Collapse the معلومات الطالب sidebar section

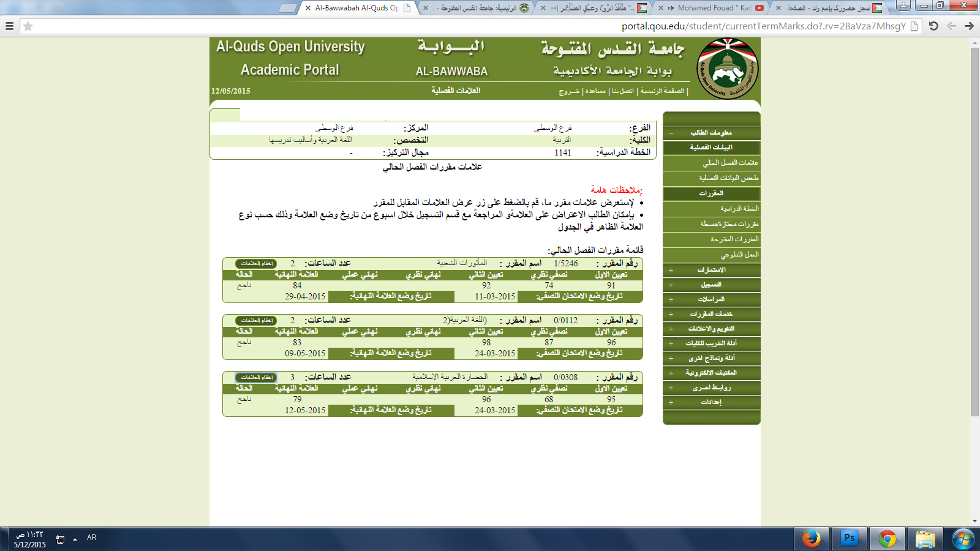click(711, 133)
